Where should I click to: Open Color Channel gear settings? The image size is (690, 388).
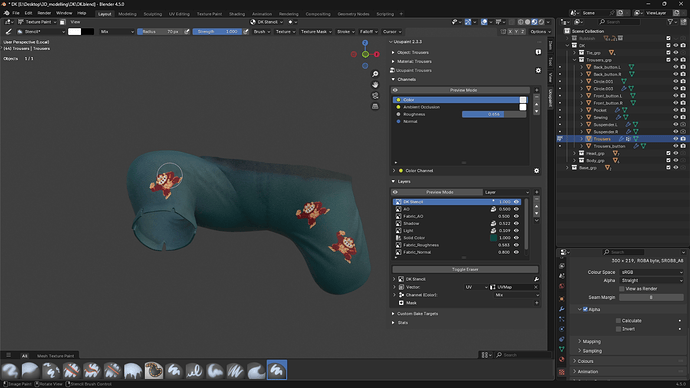536,171
